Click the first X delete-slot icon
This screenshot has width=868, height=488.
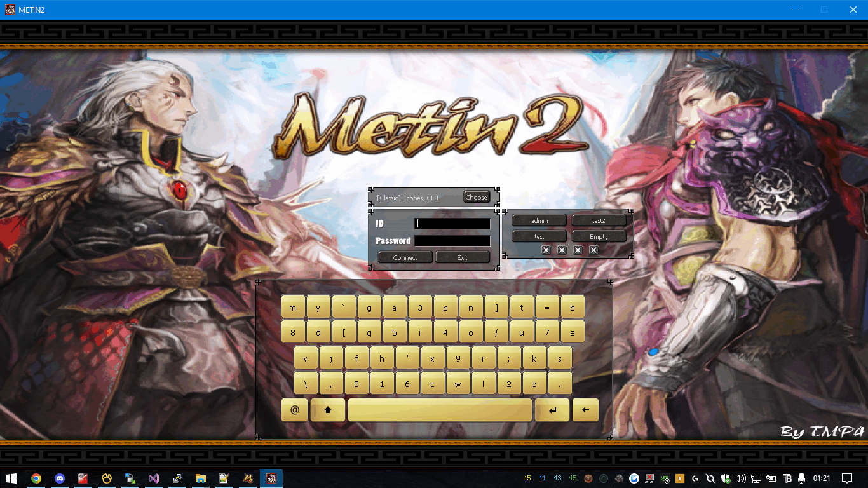coord(546,250)
